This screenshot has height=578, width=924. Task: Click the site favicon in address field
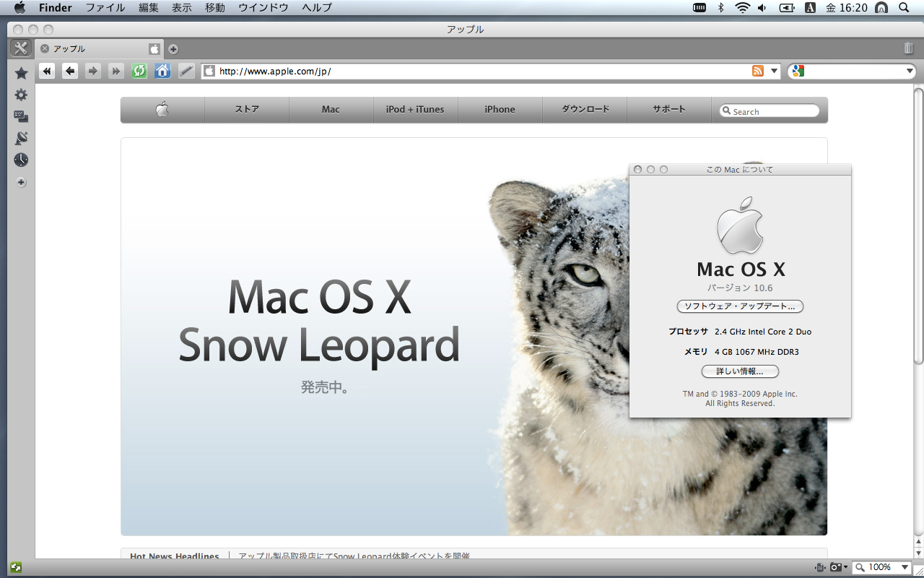point(209,71)
